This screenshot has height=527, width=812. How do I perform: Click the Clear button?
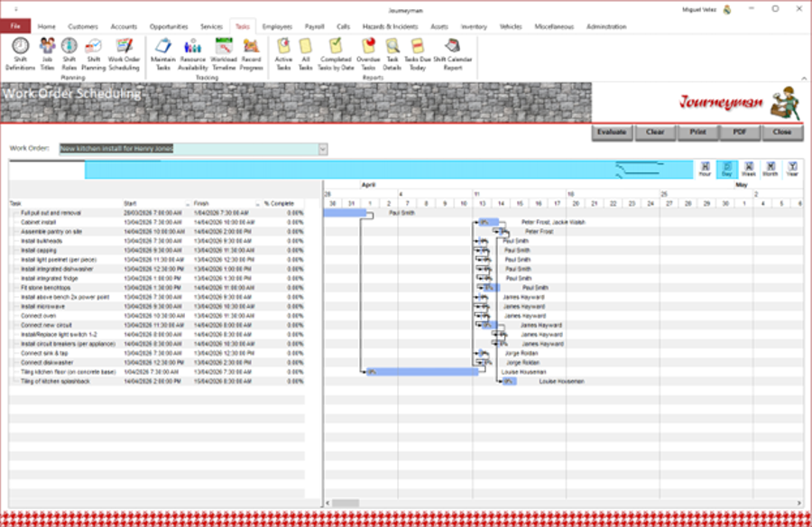655,133
